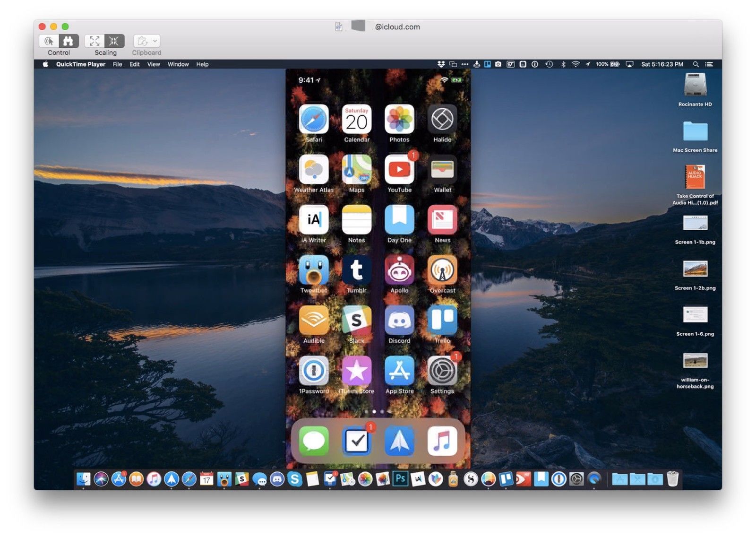This screenshot has width=756, height=538.
Task: Open the Dropbox menu bar icon
Action: coord(441,64)
